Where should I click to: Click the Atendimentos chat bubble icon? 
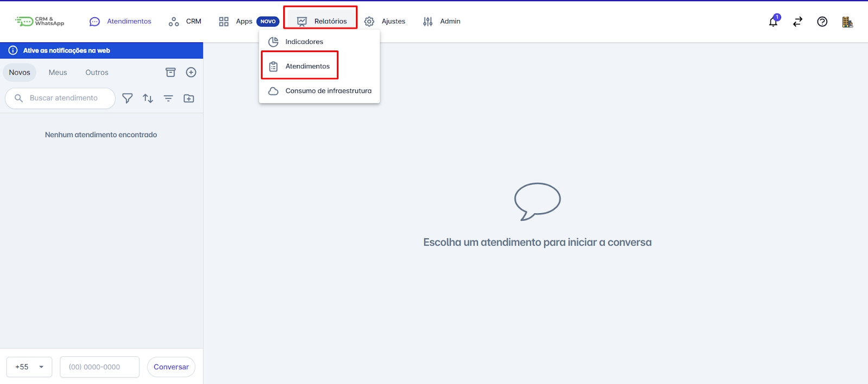[94, 22]
